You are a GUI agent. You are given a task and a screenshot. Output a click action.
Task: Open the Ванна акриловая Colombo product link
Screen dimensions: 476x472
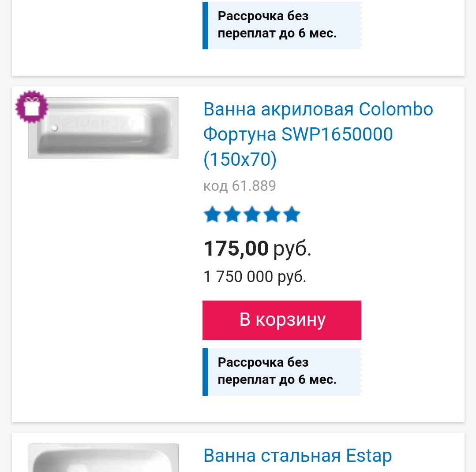[x=318, y=109]
